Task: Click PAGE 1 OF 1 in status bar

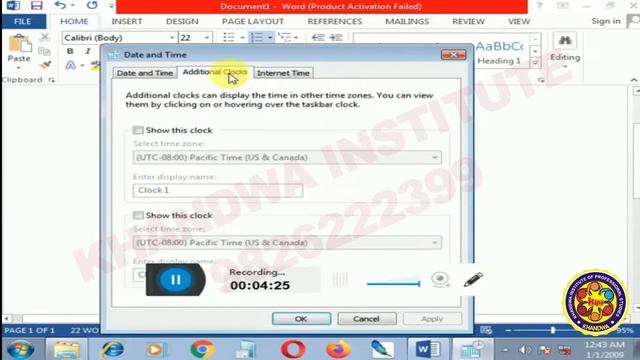Action: coord(29,330)
